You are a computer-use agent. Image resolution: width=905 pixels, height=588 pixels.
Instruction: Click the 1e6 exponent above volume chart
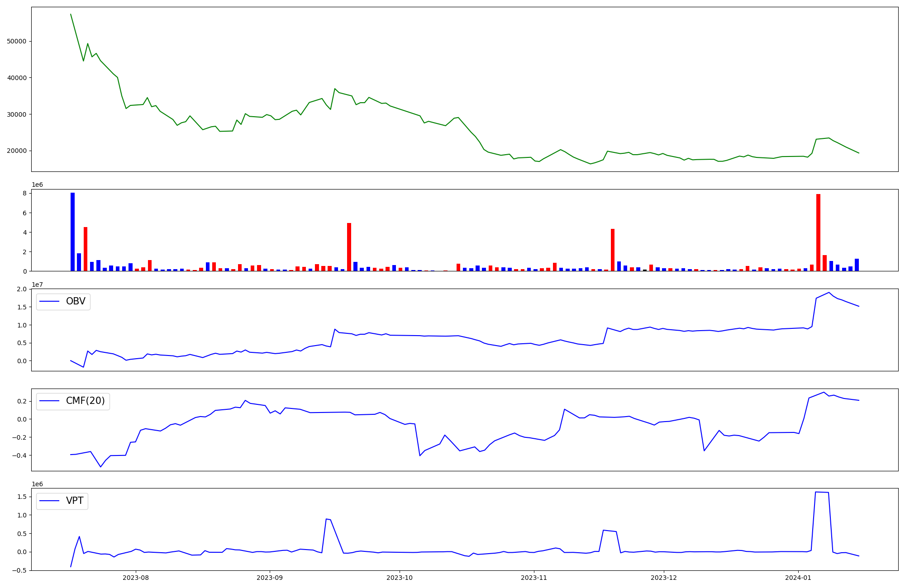[x=37, y=185]
